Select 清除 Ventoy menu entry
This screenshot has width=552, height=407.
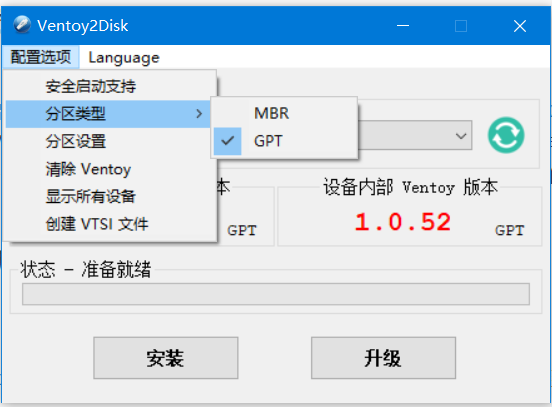click(111, 169)
